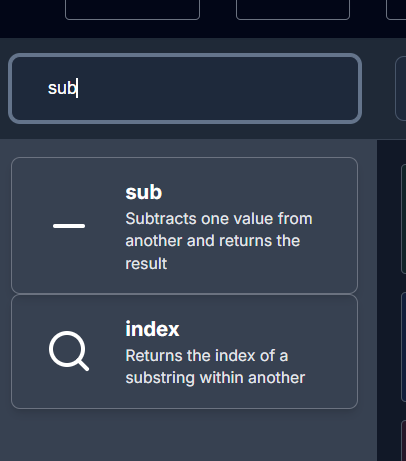Click the magnifier icon for index function
The image size is (406, 461).
(x=69, y=351)
